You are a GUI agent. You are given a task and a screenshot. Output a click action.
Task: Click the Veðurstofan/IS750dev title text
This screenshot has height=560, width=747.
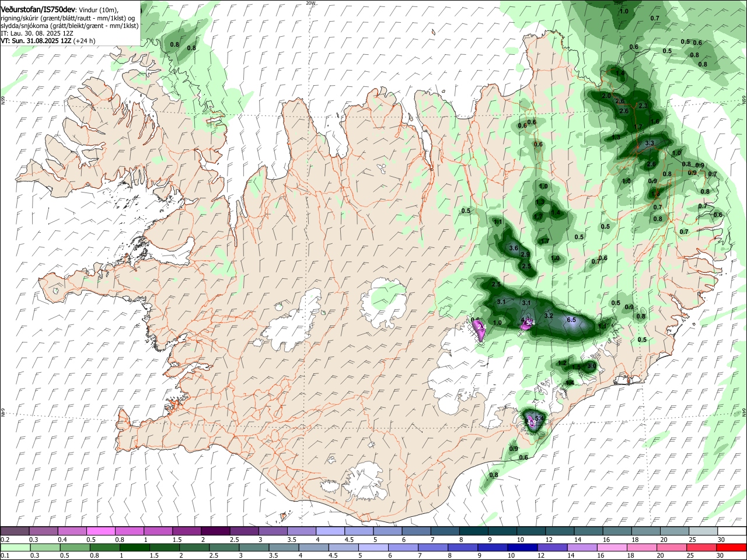click(38, 9)
